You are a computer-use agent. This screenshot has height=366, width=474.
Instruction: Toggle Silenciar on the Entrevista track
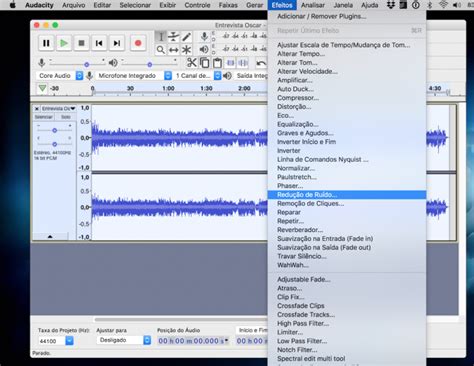click(44, 117)
